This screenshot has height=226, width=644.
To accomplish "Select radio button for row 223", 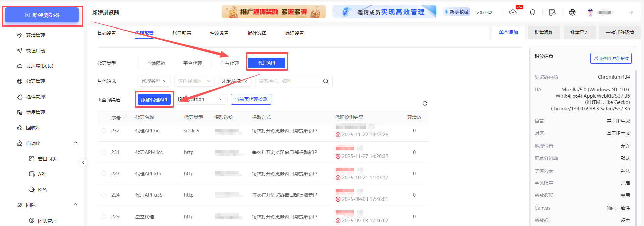I will coord(104,217).
